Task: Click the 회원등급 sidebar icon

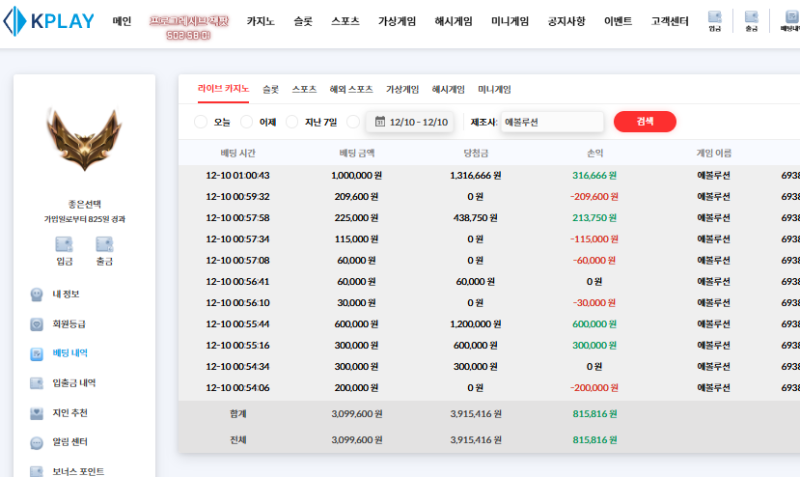Action: coord(37,324)
